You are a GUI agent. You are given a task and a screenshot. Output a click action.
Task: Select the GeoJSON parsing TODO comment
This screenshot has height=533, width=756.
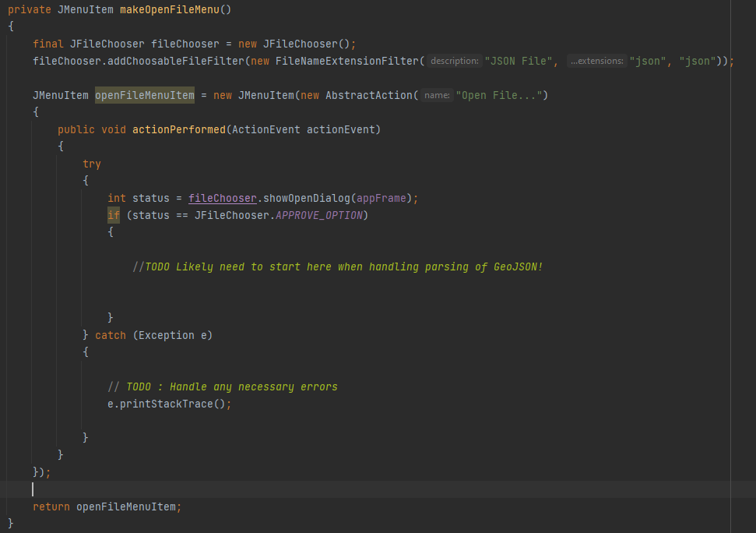tap(338, 266)
